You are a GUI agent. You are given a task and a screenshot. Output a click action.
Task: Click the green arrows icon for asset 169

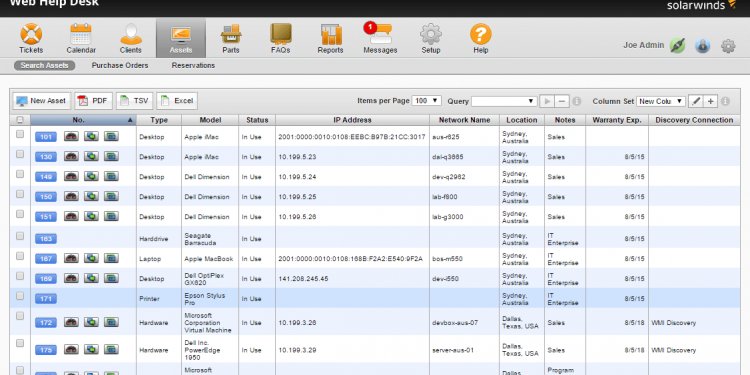(x=91, y=278)
